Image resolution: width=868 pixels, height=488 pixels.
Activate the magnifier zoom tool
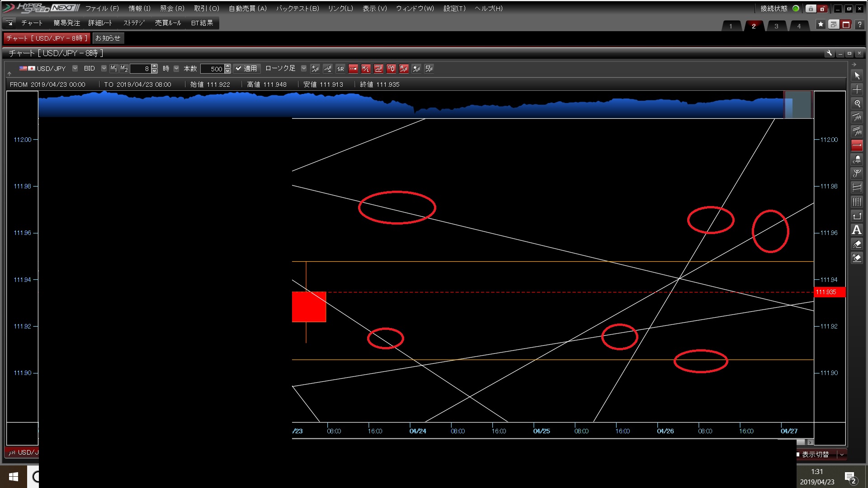click(x=857, y=104)
